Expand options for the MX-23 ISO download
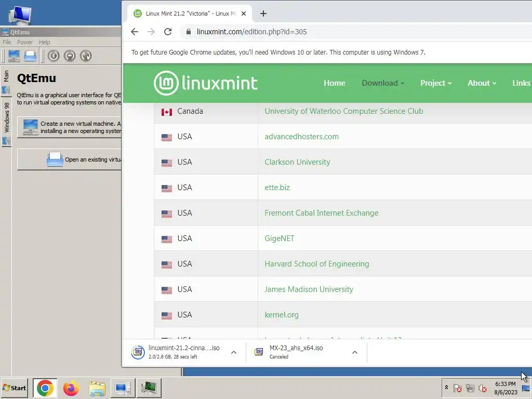This screenshot has width=532, height=399. click(355, 352)
